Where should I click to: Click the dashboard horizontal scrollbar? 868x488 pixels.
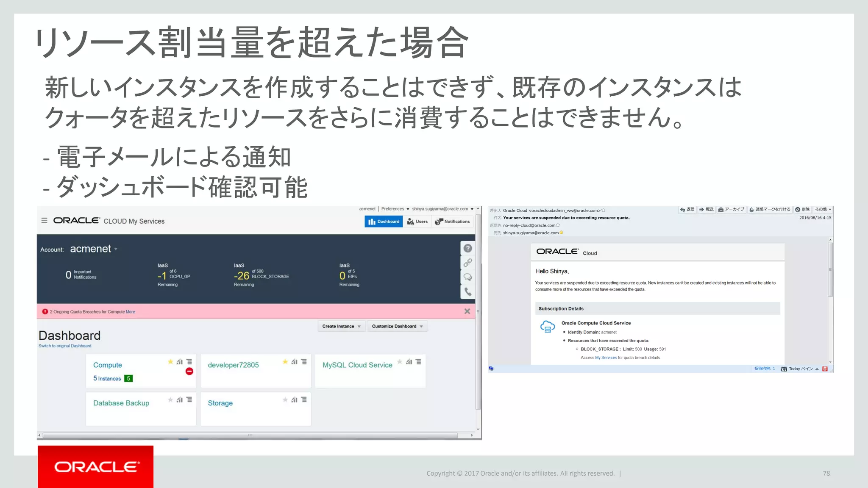point(250,435)
